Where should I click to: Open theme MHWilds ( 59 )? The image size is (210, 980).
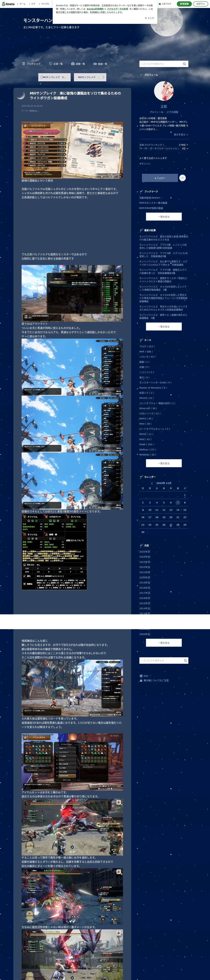(x=148, y=455)
